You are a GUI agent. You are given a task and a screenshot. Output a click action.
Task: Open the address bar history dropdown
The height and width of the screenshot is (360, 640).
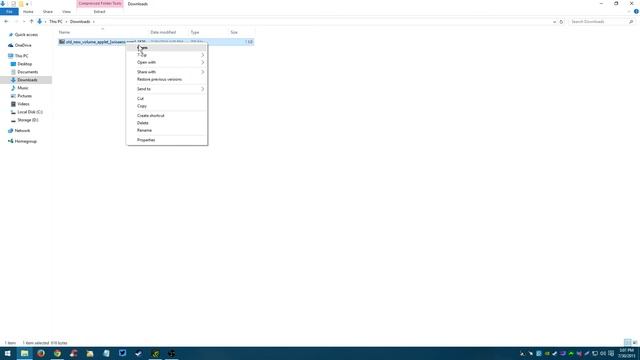[x=554, y=22]
